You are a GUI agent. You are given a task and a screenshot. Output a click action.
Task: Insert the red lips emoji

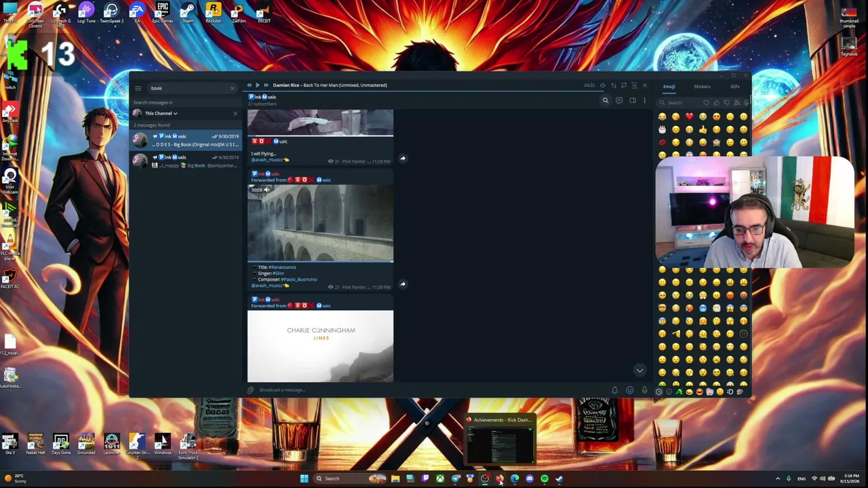[x=662, y=142]
